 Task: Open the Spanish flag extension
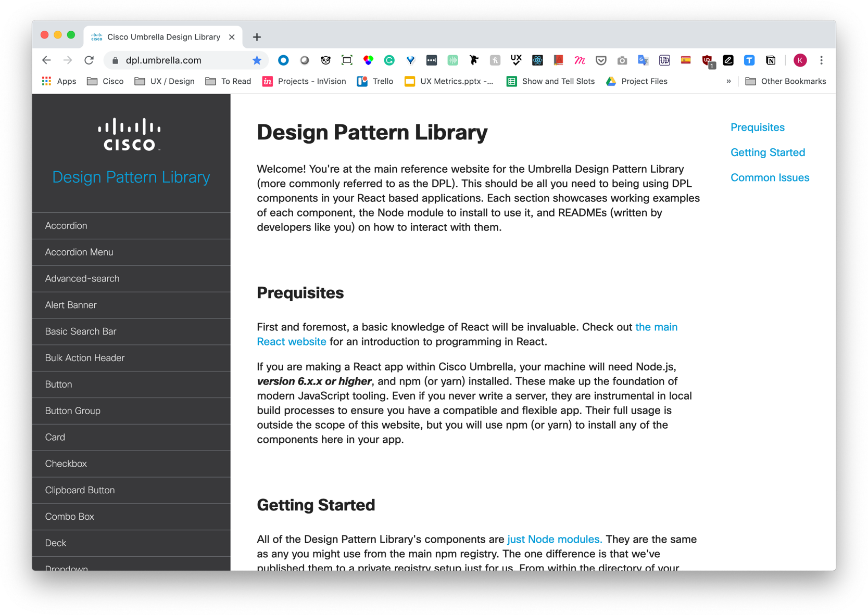[x=686, y=60]
